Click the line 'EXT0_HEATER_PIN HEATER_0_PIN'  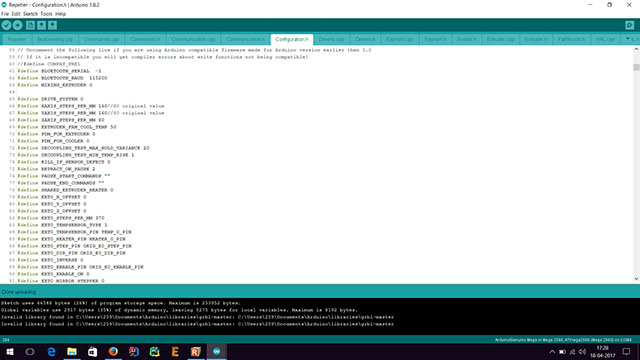point(71,239)
